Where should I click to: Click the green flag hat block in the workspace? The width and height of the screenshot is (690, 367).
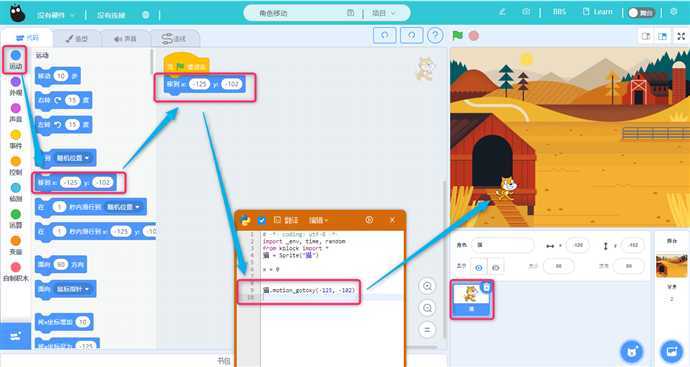[x=187, y=64]
